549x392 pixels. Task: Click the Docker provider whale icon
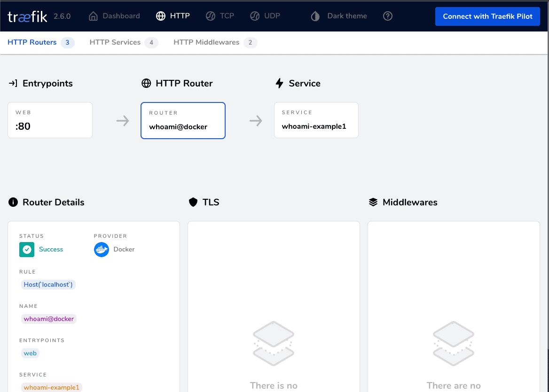[101, 249]
